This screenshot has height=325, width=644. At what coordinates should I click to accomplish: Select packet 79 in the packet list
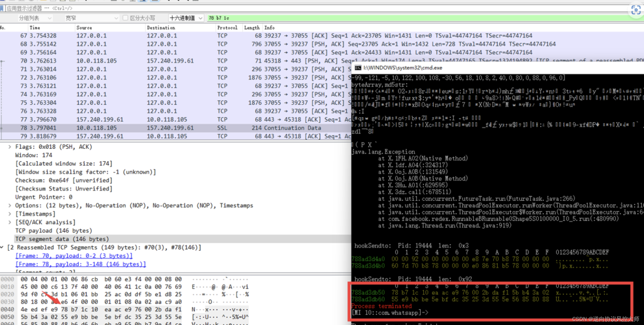[175, 136]
